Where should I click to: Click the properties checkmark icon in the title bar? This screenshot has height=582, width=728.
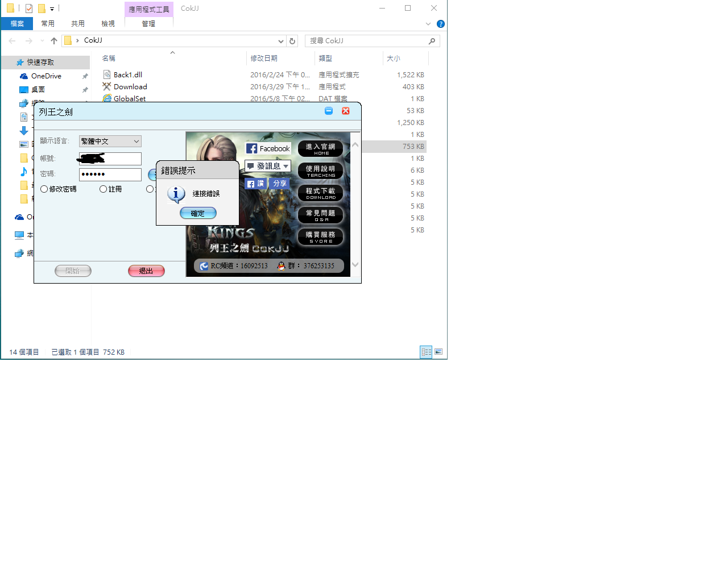click(29, 9)
